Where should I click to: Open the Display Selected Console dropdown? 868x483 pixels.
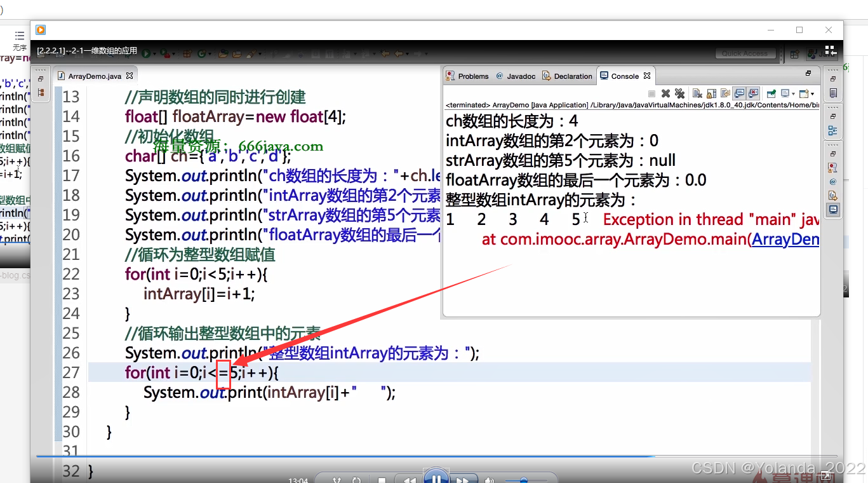point(793,93)
